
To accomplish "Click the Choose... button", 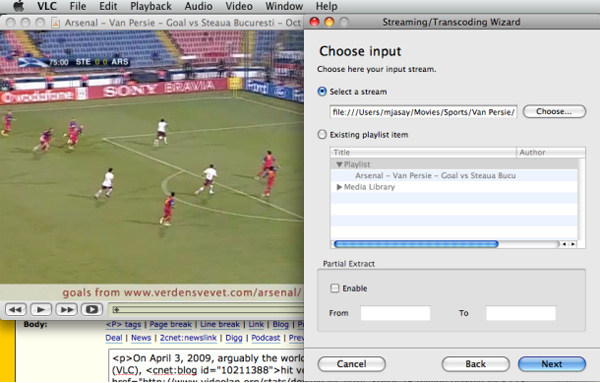I will (x=554, y=111).
